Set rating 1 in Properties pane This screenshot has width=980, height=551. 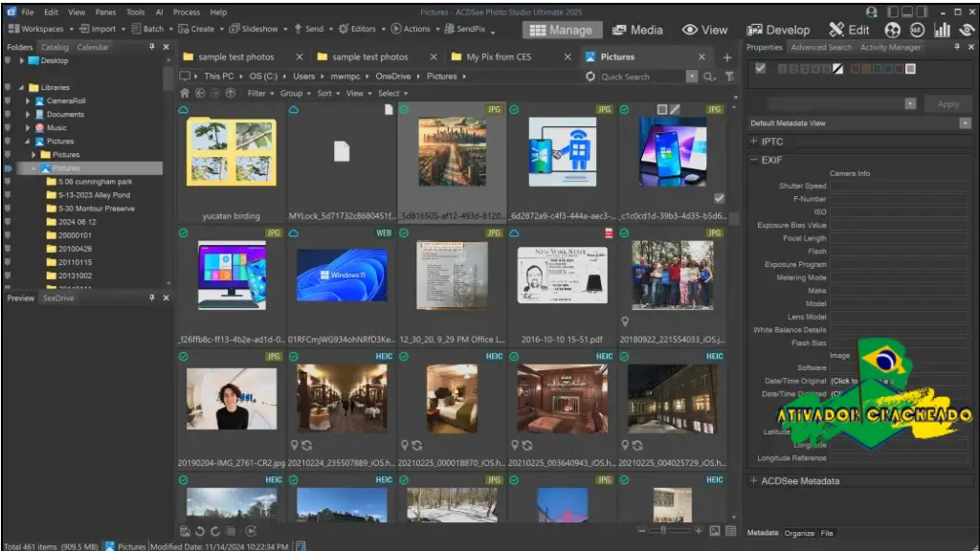tap(782, 69)
